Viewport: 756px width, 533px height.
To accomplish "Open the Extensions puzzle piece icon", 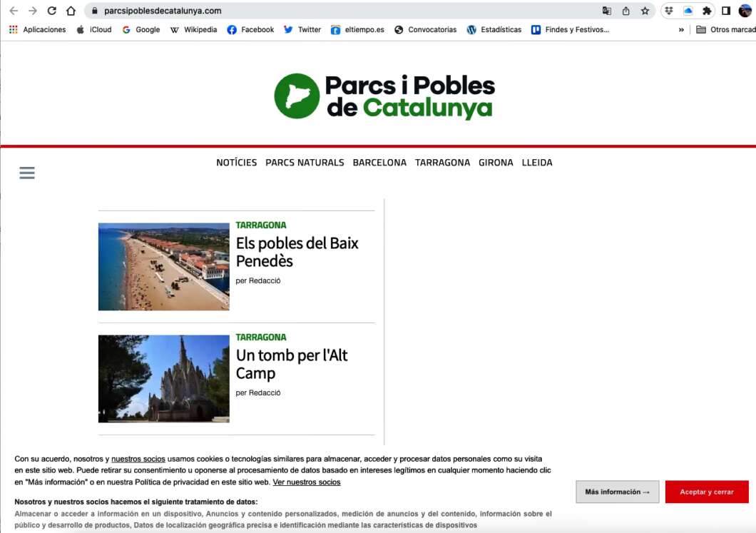I will tap(707, 11).
